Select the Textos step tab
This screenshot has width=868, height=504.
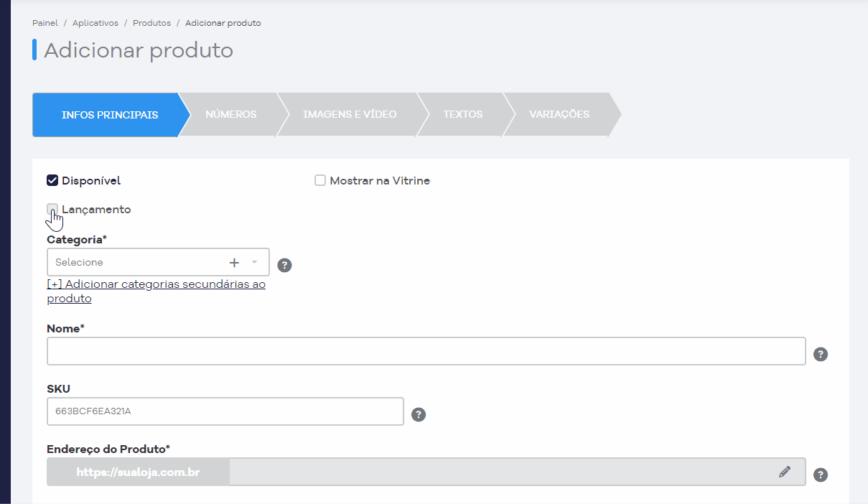(463, 114)
